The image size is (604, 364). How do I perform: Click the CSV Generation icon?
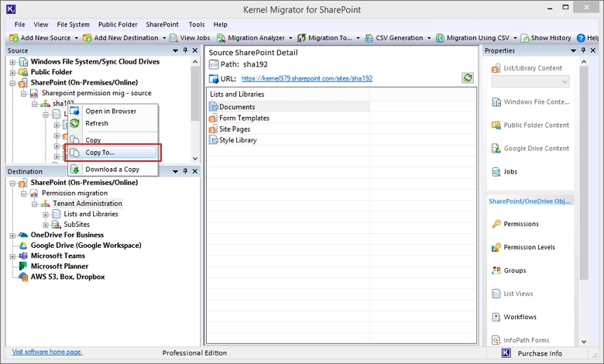point(369,38)
